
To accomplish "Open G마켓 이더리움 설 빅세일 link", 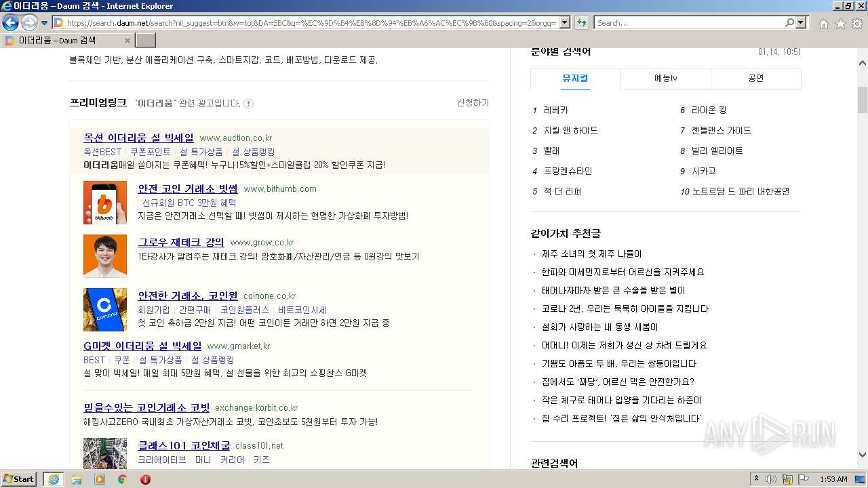I will pos(142,346).
